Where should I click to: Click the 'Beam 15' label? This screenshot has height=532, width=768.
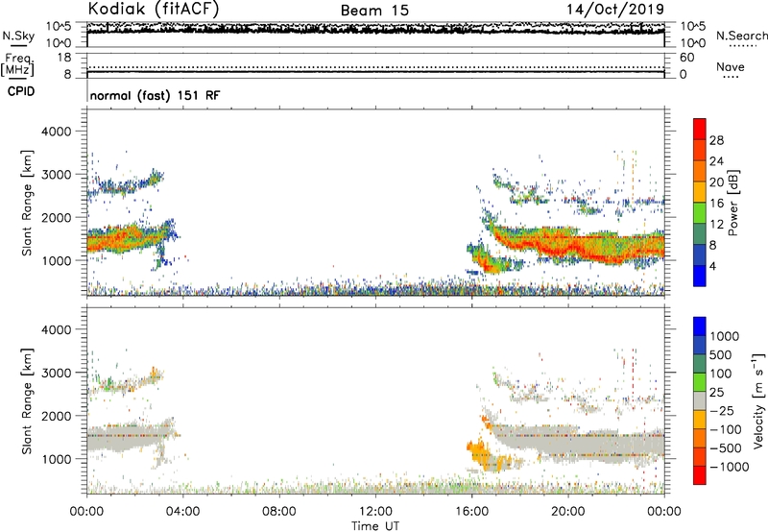[374, 11]
